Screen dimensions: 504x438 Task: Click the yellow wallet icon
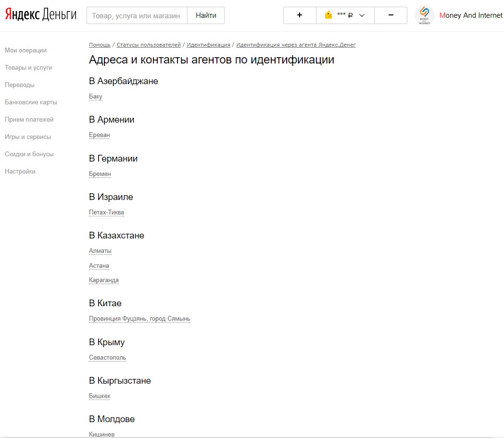(328, 15)
